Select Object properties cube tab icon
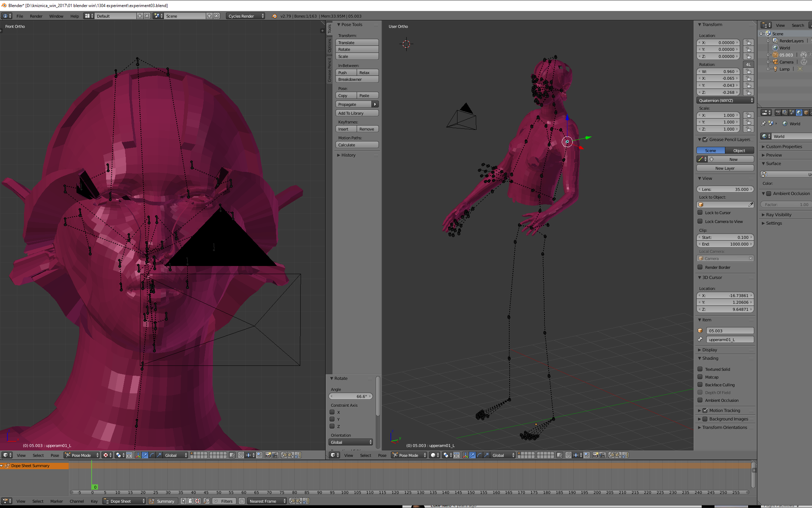Image resolution: width=812 pixels, height=508 pixels. click(x=806, y=113)
